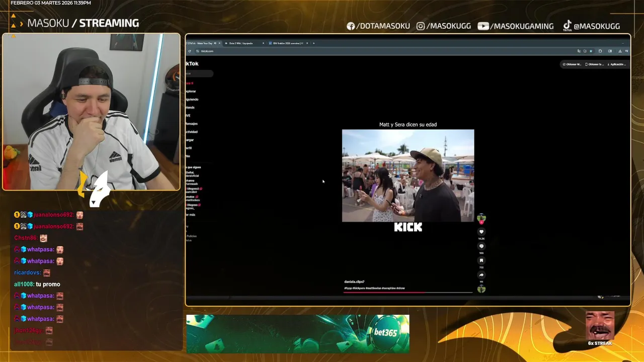The width and height of the screenshot is (644, 362).
Task: Open the creator avatar above the like button
Action: (x=481, y=218)
